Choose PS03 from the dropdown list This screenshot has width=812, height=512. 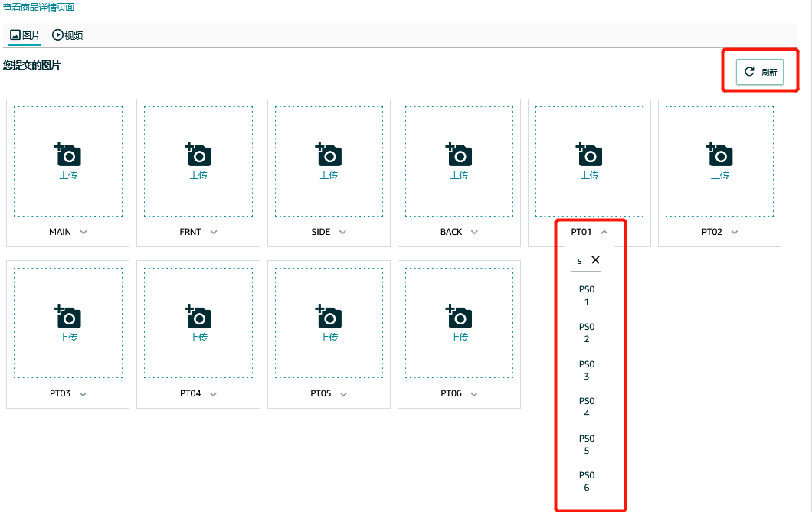(587, 370)
